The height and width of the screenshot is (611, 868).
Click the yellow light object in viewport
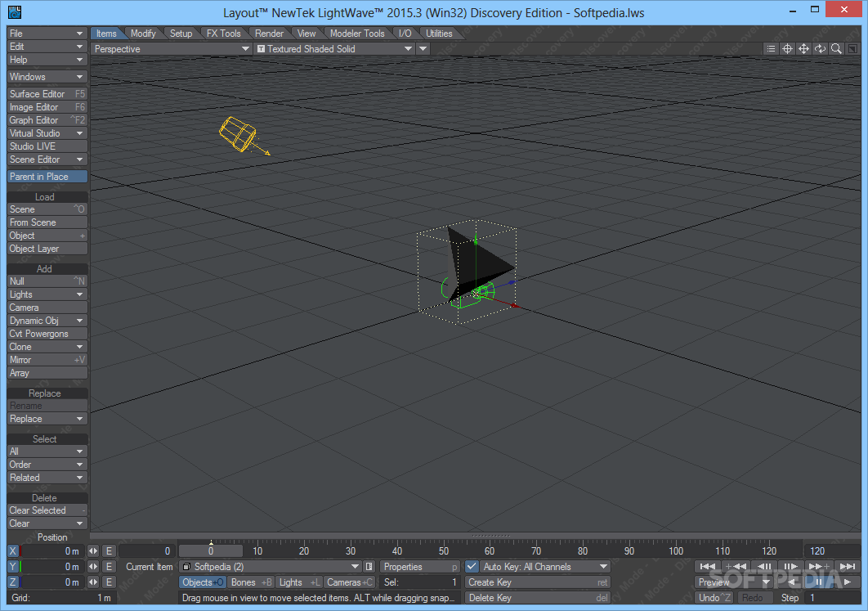click(x=239, y=133)
